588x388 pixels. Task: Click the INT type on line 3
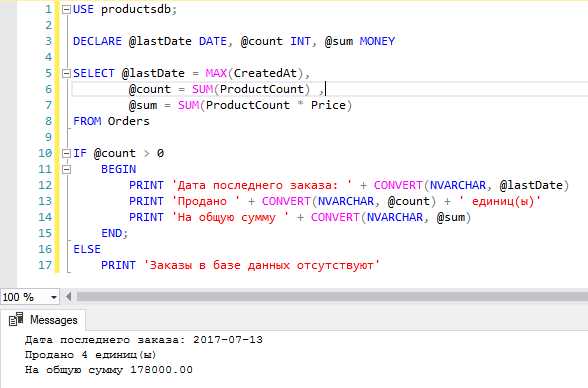coord(300,41)
